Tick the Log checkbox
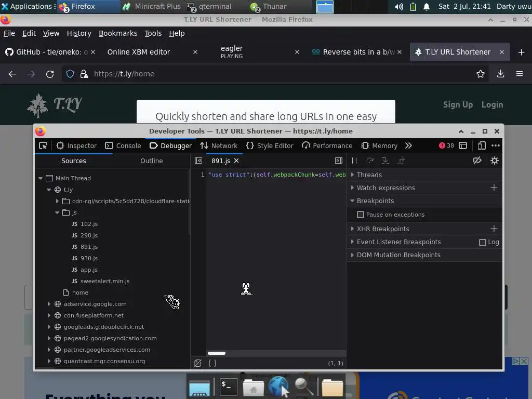 click(x=483, y=242)
